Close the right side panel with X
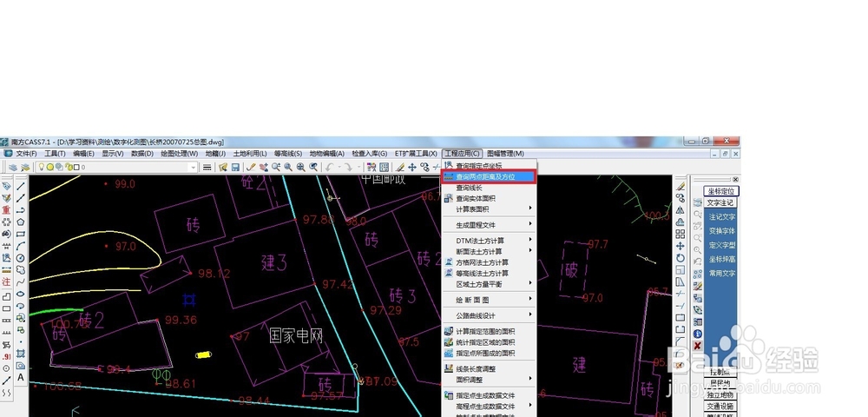This screenshot has width=868, height=417. [x=735, y=180]
